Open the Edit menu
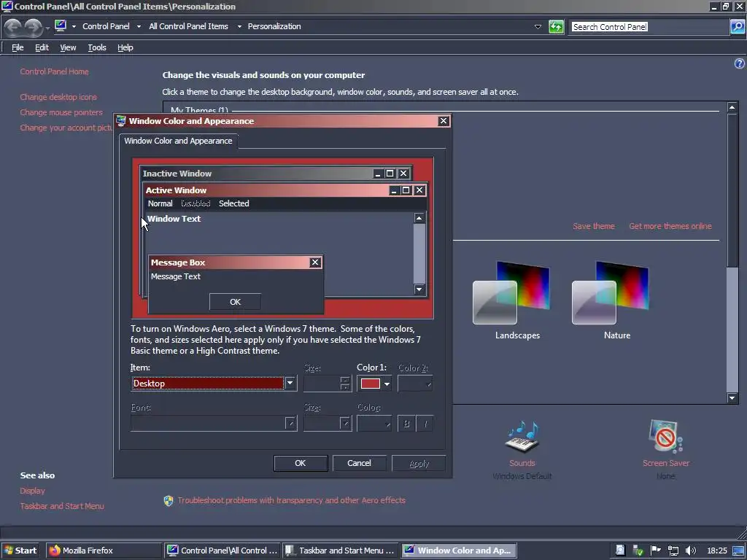Screen dimensions: 747x560 point(42,47)
